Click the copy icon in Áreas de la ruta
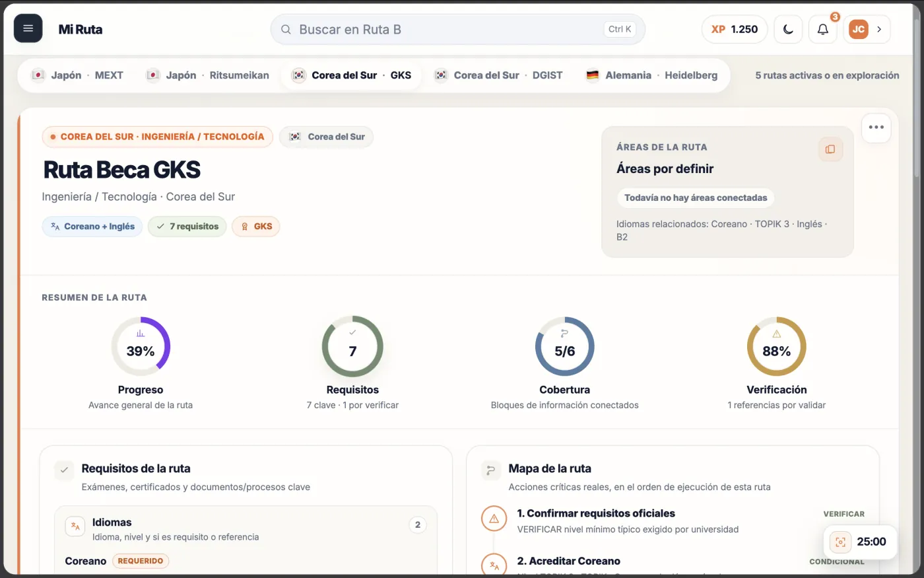The image size is (924, 578). (830, 149)
